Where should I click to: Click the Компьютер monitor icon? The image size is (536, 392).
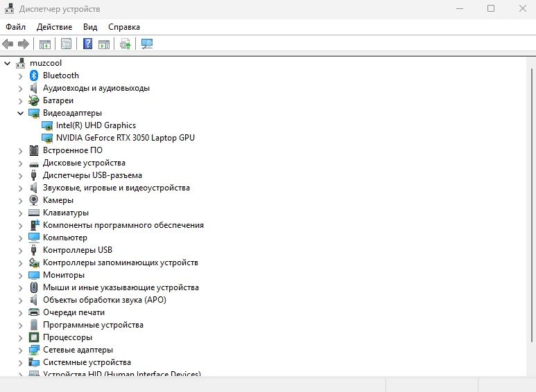click(x=34, y=238)
